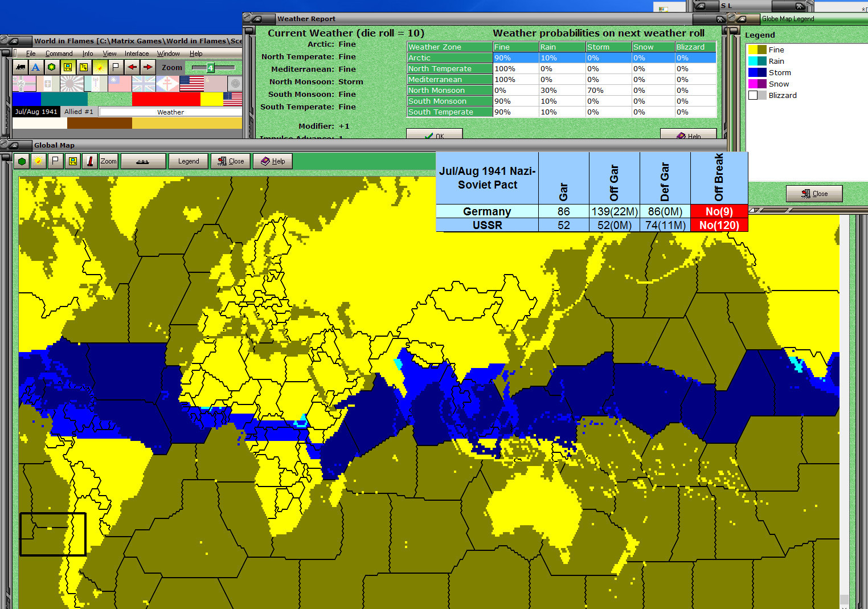The height and width of the screenshot is (609, 868).
Task: Click the blue letter A toolbar icon
Action: point(35,67)
